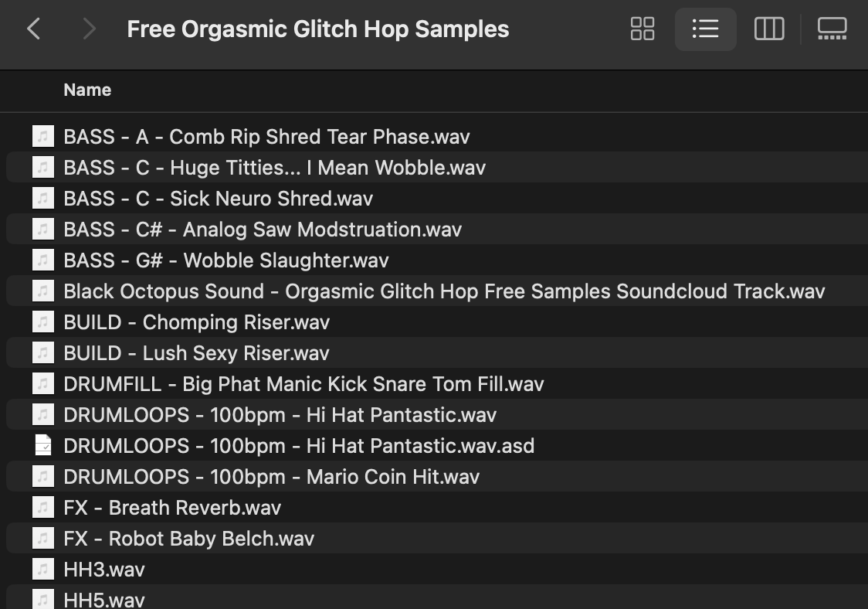This screenshot has height=609, width=868.
Task: Select BASS - A - Comb Rip Shred file
Action: tap(266, 137)
